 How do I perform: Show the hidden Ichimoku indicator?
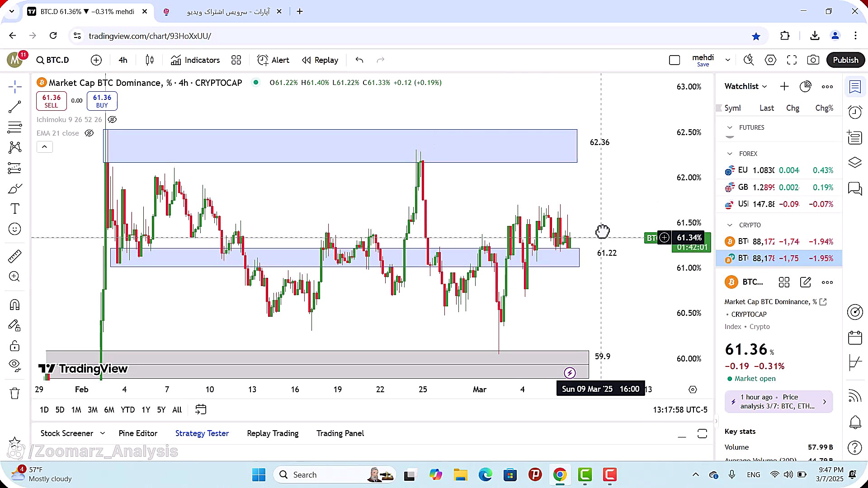point(112,119)
